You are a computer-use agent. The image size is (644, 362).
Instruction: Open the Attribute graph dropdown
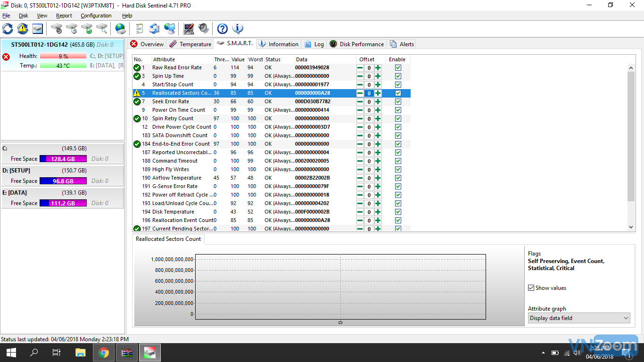[579, 318]
